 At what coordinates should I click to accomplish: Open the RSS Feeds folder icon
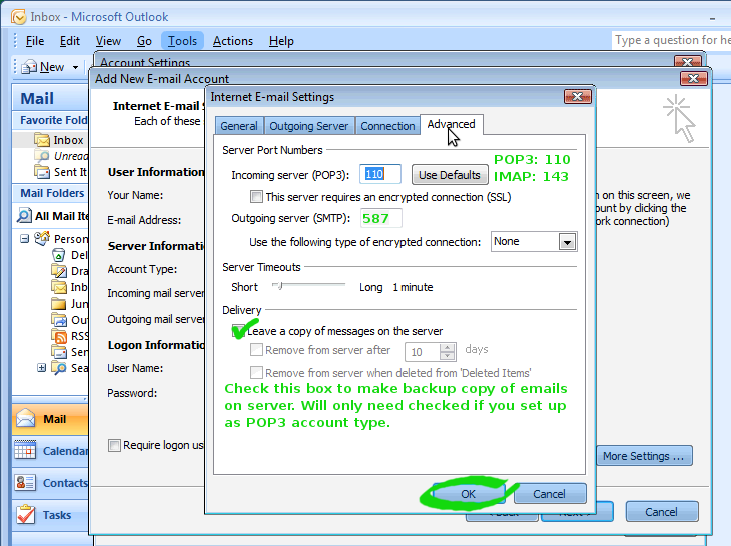pyautogui.click(x=59, y=336)
